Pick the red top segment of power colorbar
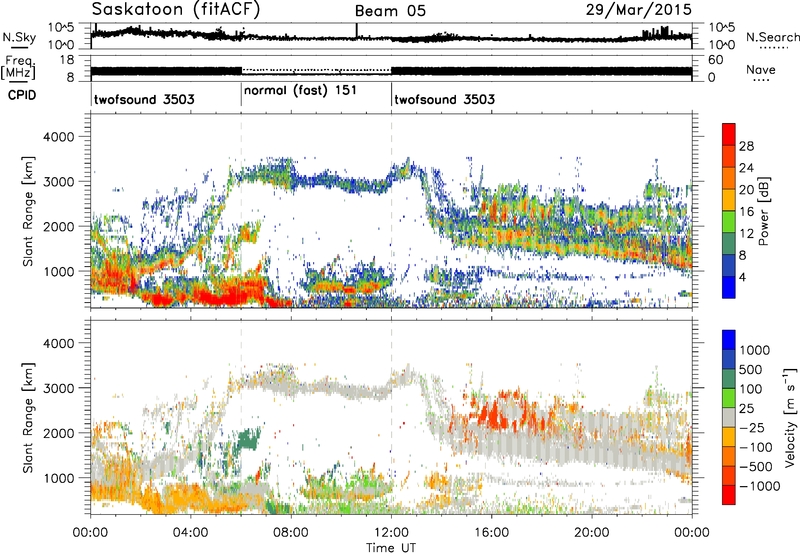Viewport: 800px width, 554px height. [729, 135]
